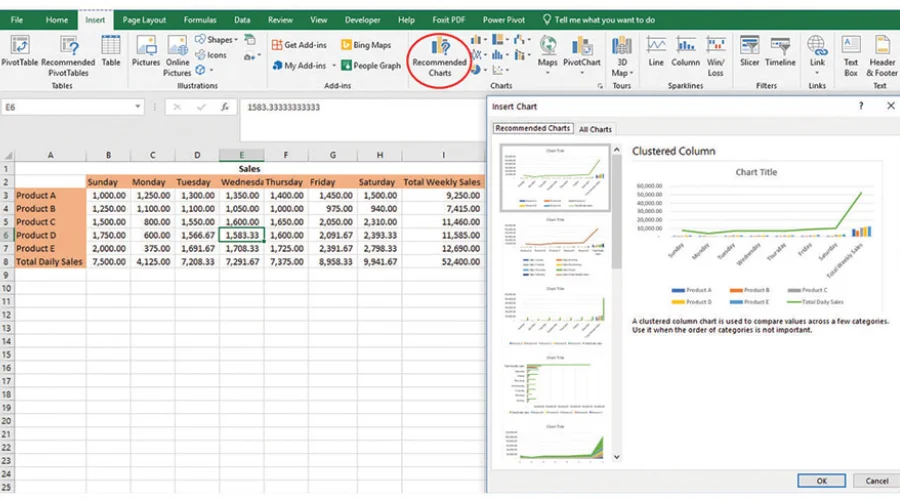This screenshot has width=900, height=500.
Task: Open the File menu
Action: point(17,20)
